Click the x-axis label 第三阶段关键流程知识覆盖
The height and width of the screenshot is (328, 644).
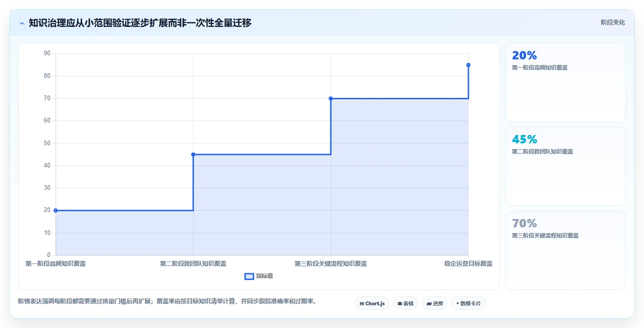point(331,264)
